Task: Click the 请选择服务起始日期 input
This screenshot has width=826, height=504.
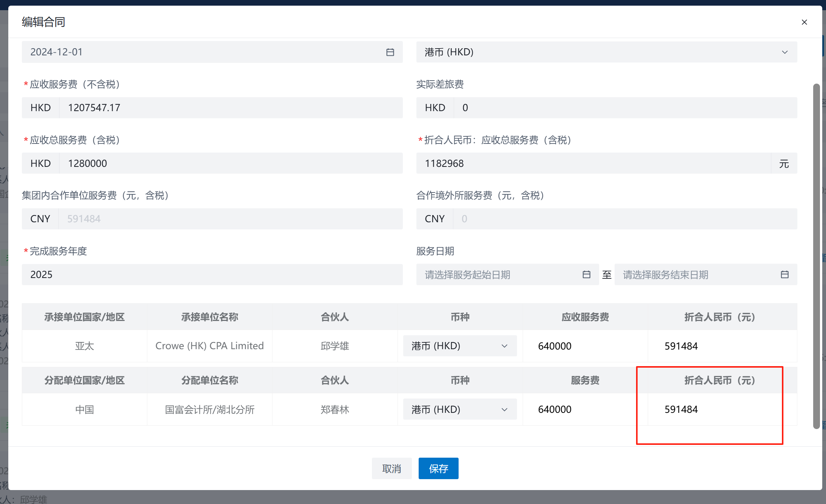Action: (x=501, y=275)
